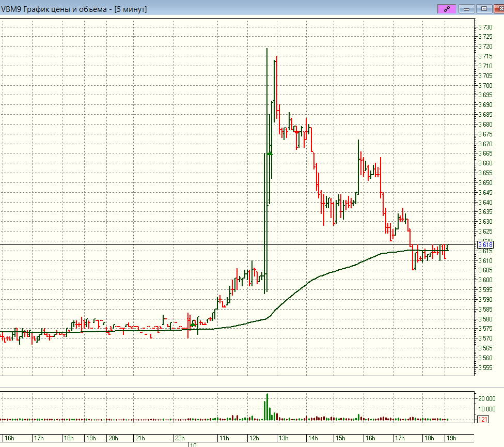504x447 pixels.
Task: Click the 19h label at right of time axis
Action: click(451, 438)
